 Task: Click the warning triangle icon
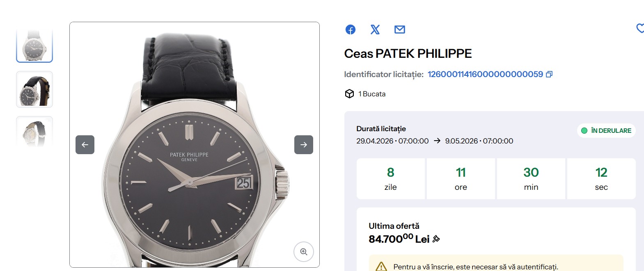tap(381, 267)
